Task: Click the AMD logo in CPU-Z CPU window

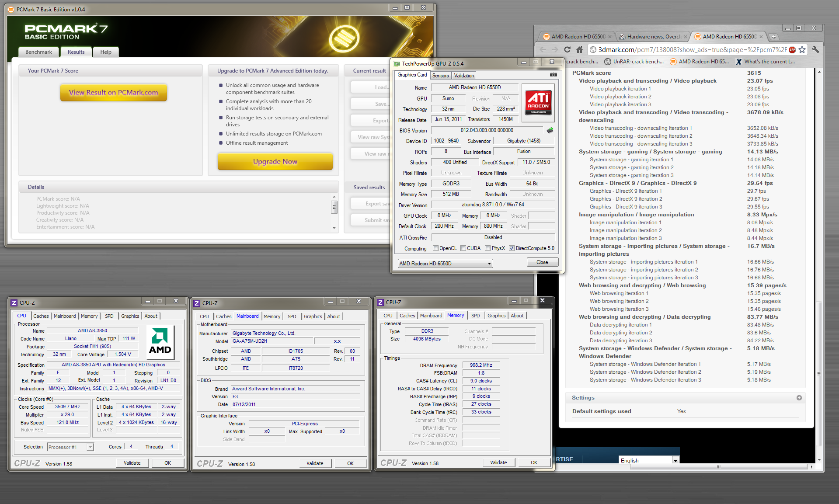Action: (x=160, y=342)
